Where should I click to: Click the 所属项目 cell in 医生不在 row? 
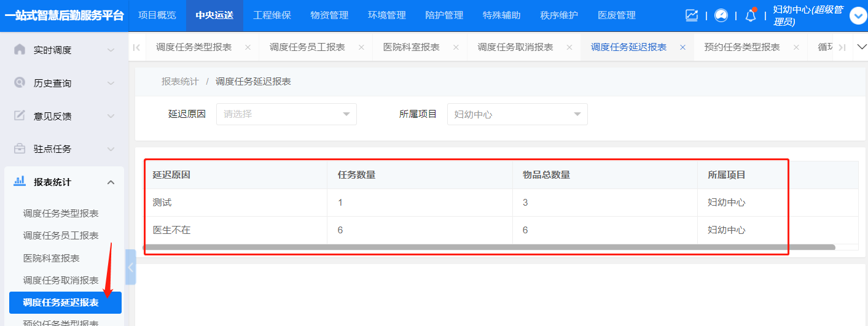778,230
